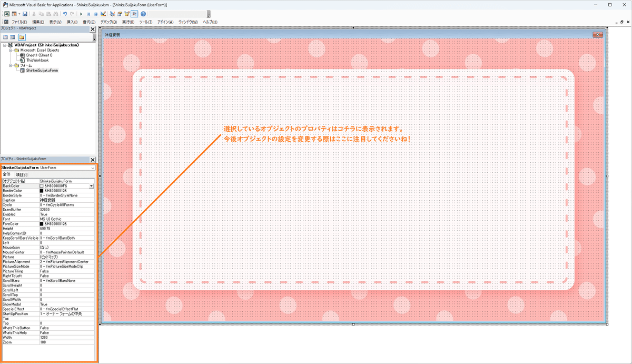Close the Project - VBAProject panel
This screenshot has width=632, height=364.
(x=93, y=29)
